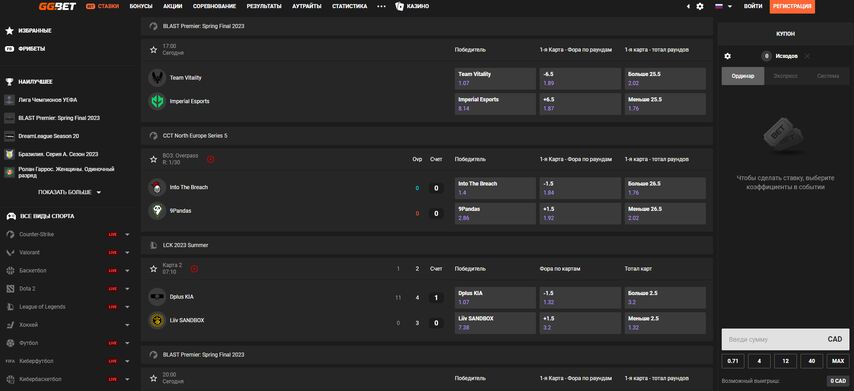Open the Соревнование menu
This screenshot has width=854, height=391.
[215, 7]
